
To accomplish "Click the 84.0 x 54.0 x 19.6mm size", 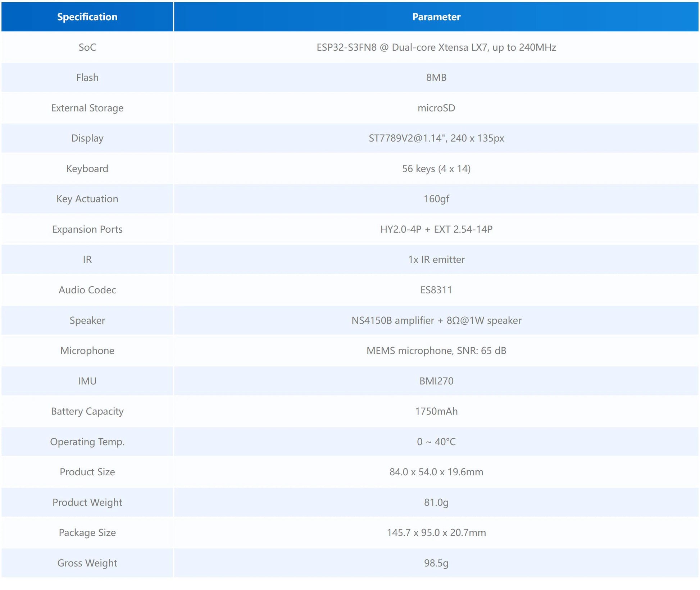I will click(436, 472).
